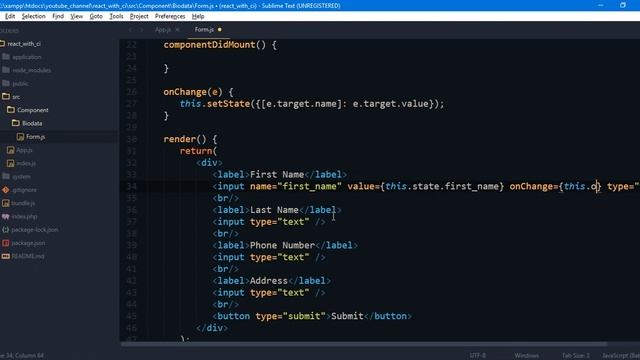Click the purple PHP icon beside index.php
The image size is (640, 360).
6,216
